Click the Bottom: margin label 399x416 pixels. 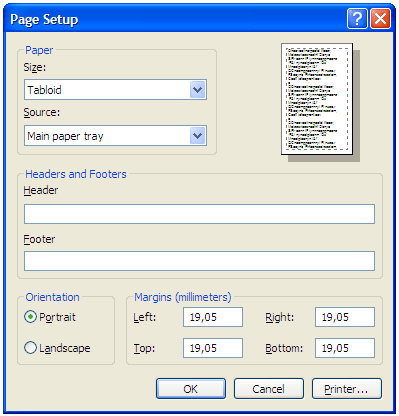284,348
